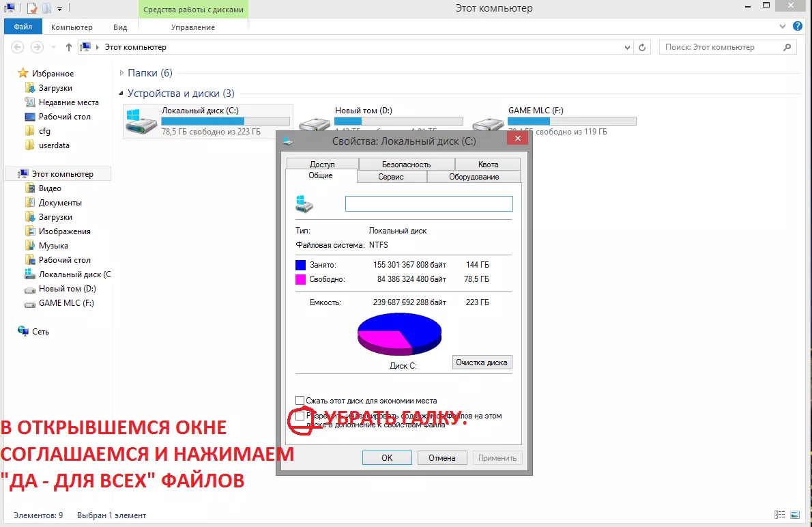This screenshot has height=527, width=812.
Task: Click the New folder quick access icon
Action: click(46, 8)
